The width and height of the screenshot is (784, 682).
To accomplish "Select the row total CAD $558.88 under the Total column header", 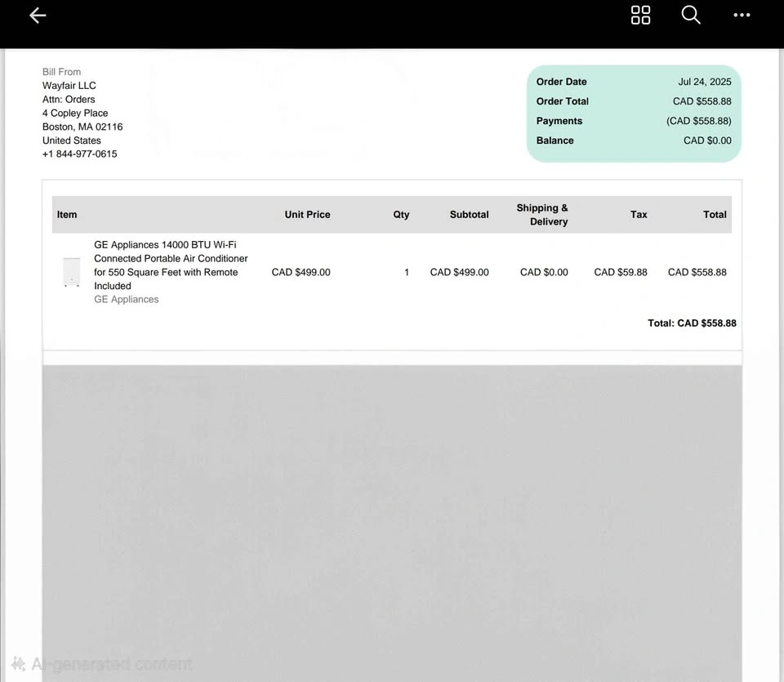I will point(697,272).
